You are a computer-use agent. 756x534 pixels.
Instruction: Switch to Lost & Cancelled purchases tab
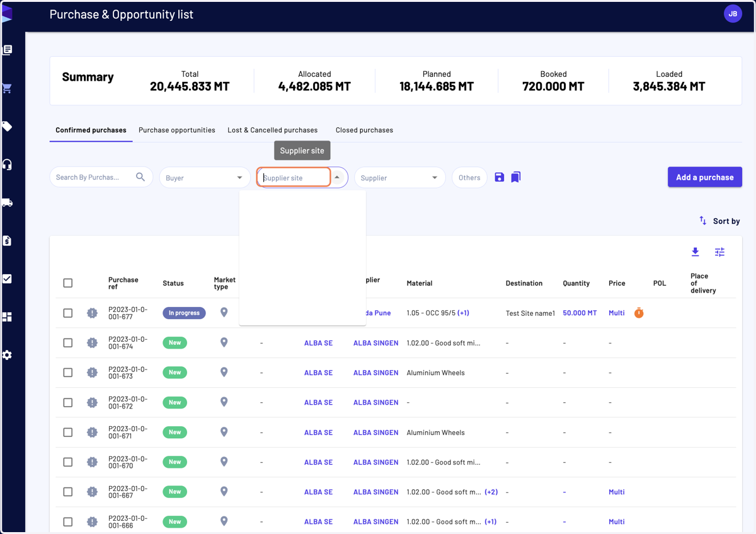272,130
